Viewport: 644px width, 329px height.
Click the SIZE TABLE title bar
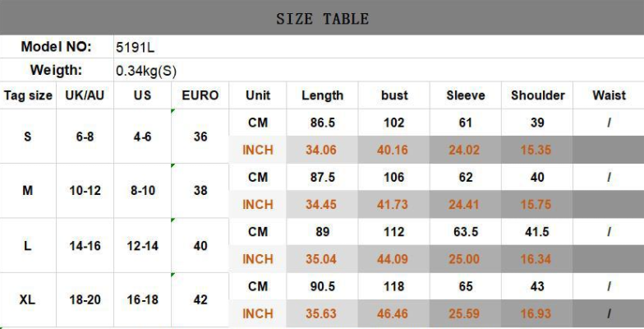(x=322, y=18)
